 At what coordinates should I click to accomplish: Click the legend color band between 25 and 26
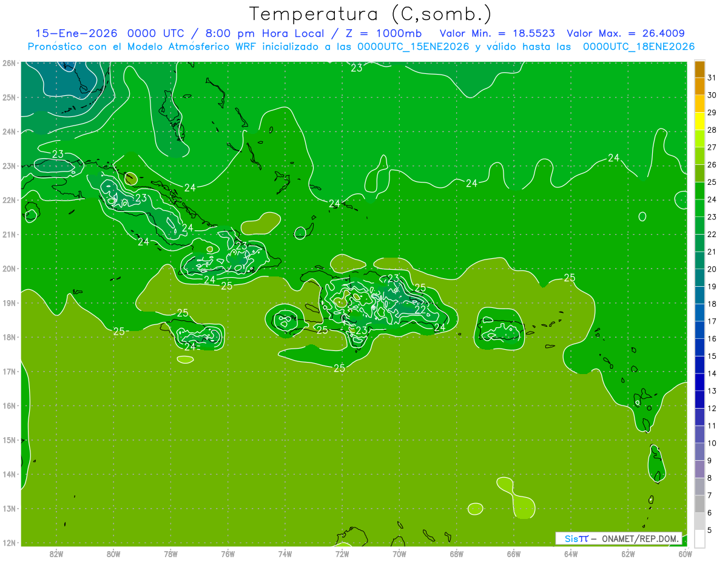click(699, 173)
